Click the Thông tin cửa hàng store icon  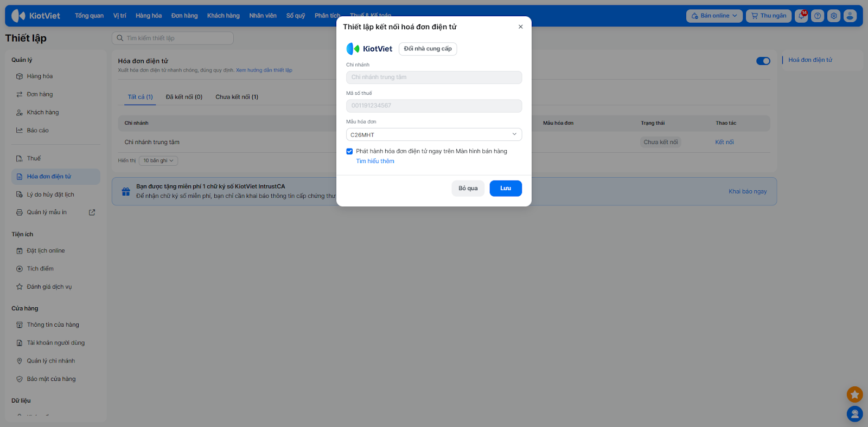point(20,325)
